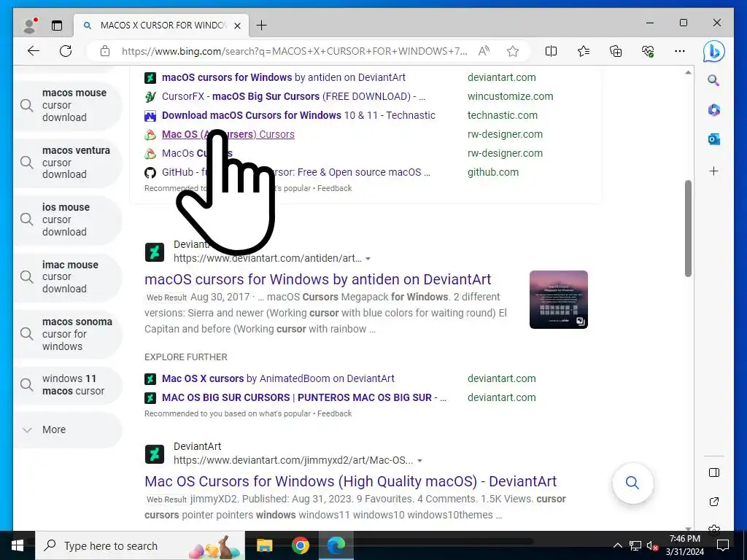Refresh the current page

[66, 51]
